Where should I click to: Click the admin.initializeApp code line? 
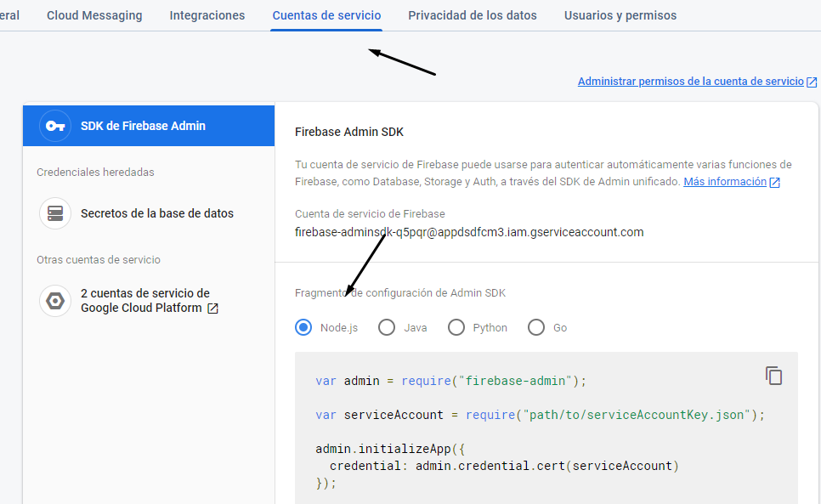coord(390,449)
